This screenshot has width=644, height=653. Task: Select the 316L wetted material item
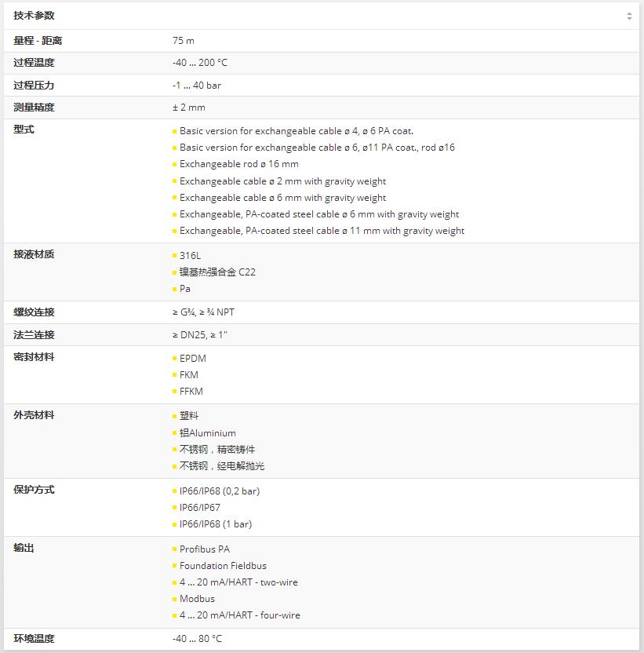191,256
